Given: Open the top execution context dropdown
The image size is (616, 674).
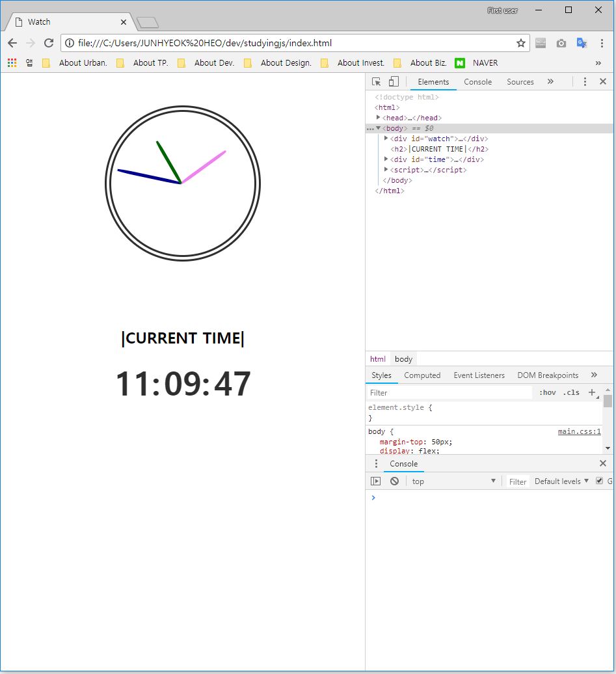Looking at the screenshot, I should 453,481.
